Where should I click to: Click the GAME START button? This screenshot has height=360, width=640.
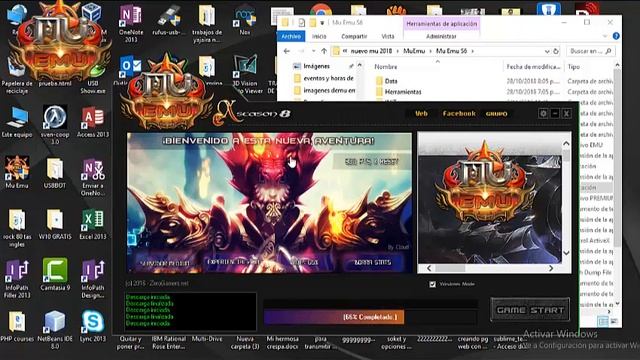(530, 310)
